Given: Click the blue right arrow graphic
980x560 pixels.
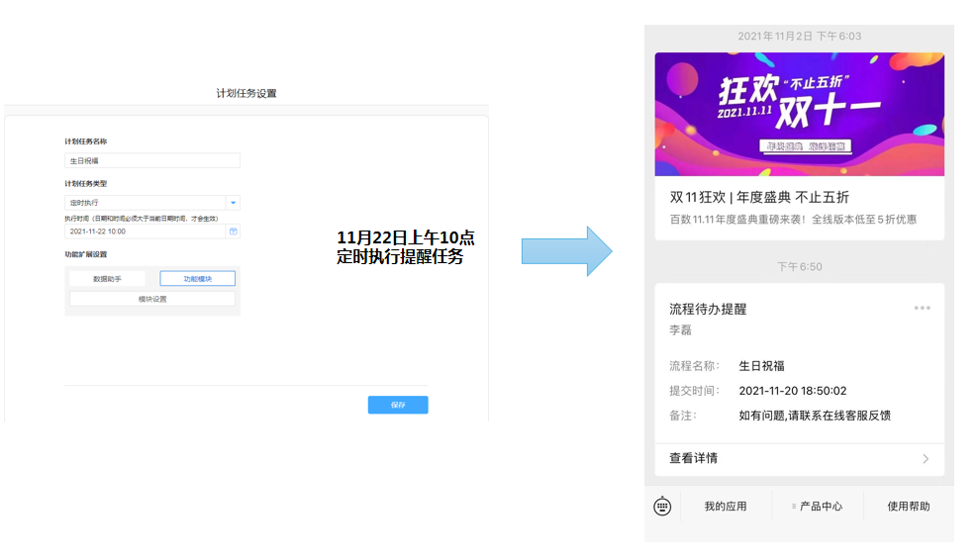Looking at the screenshot, I should click(566, 251).
